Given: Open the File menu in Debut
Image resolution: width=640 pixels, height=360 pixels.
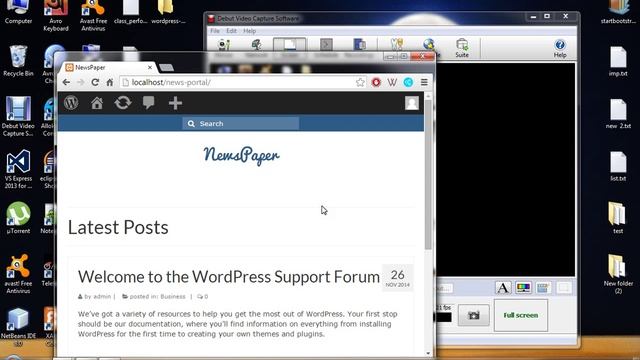Looking at the screenshot, I should point(215,31).
